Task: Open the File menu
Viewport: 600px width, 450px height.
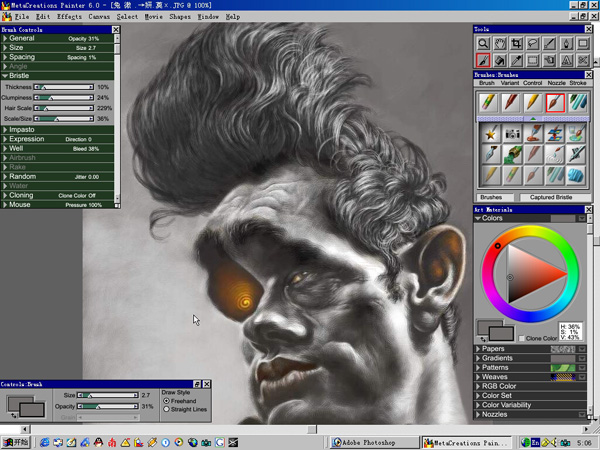Action: click(22, 17)
